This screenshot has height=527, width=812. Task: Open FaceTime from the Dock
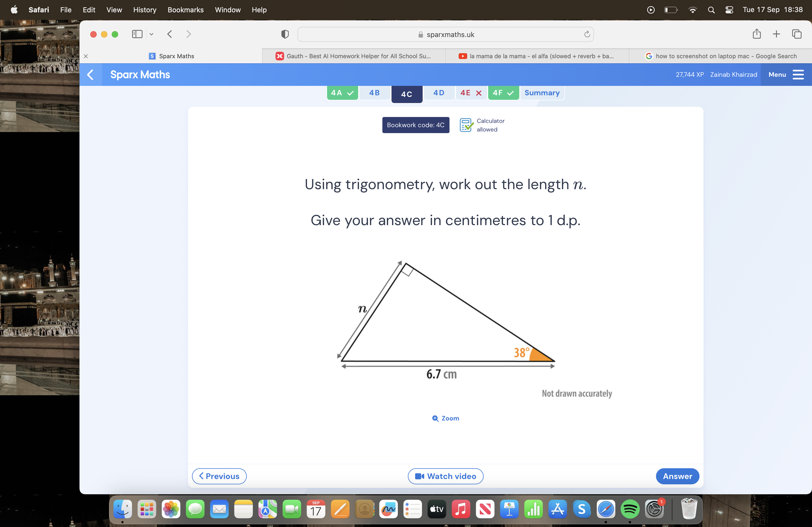[292, 509]
